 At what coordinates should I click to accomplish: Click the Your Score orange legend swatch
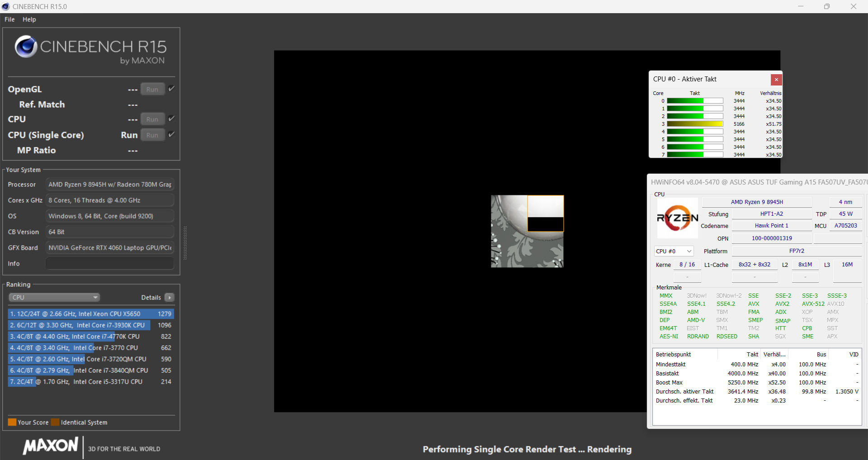[x=12, y=422]
